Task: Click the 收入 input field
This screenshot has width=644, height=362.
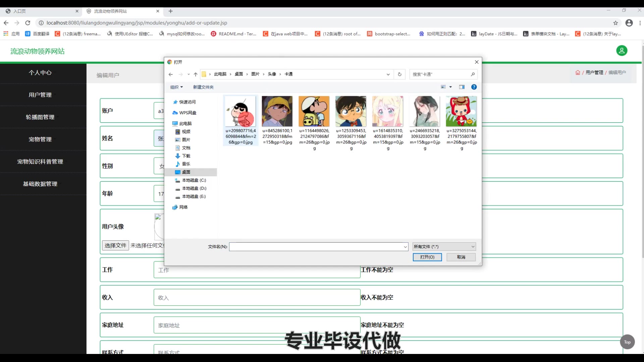Action: point(257,298)
